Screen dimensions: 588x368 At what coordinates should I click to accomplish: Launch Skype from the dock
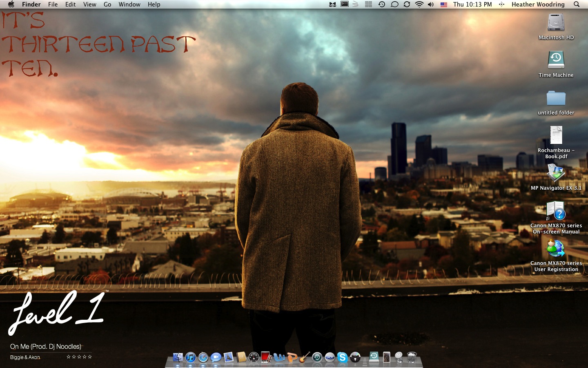pyautogui.click(x=342, y=357)
